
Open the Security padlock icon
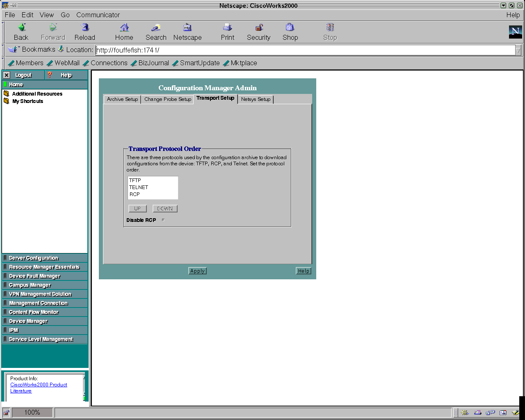coord(259,27)
